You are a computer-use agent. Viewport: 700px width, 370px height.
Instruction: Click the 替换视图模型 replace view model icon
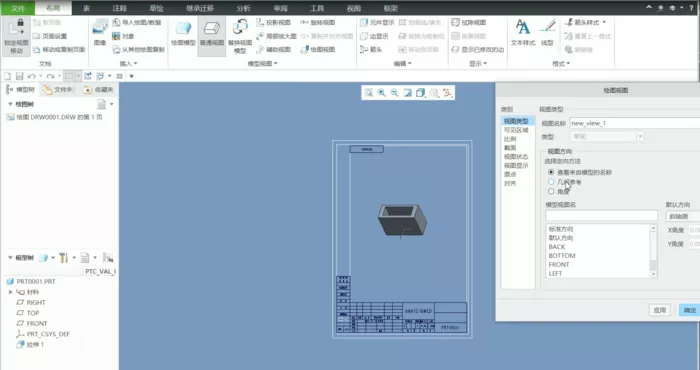[x=240, y=36]
